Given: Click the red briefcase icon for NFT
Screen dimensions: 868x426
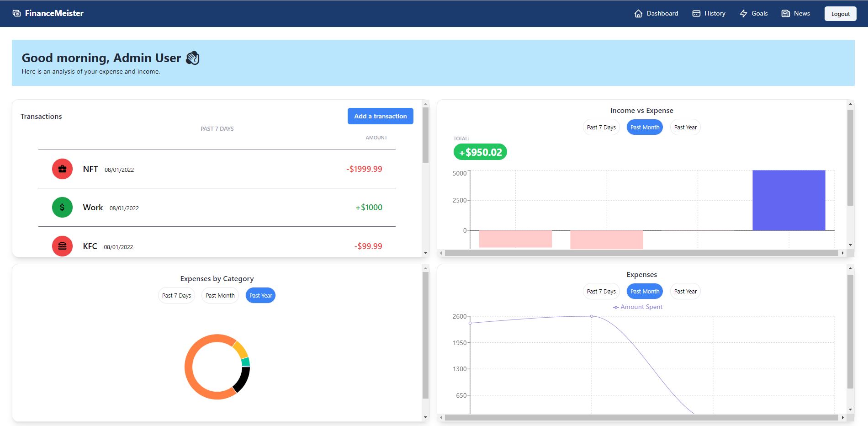Looking at the screenshot, I should coord(62,169).
